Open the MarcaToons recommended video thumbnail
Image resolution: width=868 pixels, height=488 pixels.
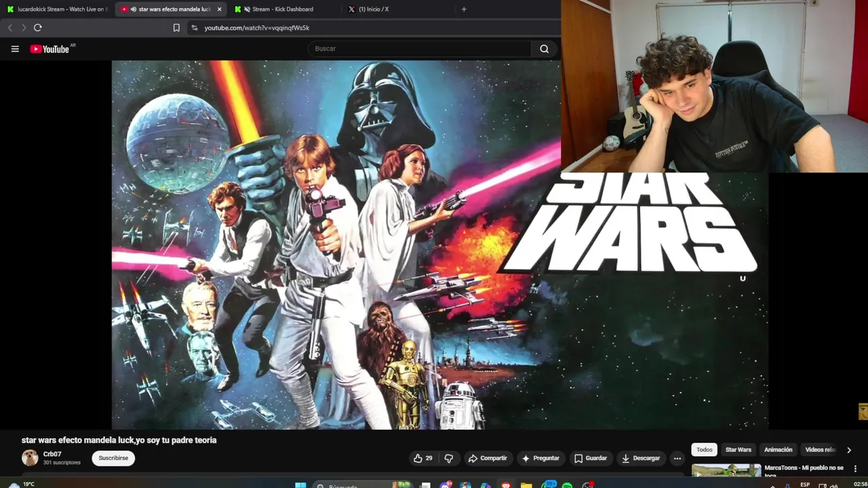(x=726, y=470)
